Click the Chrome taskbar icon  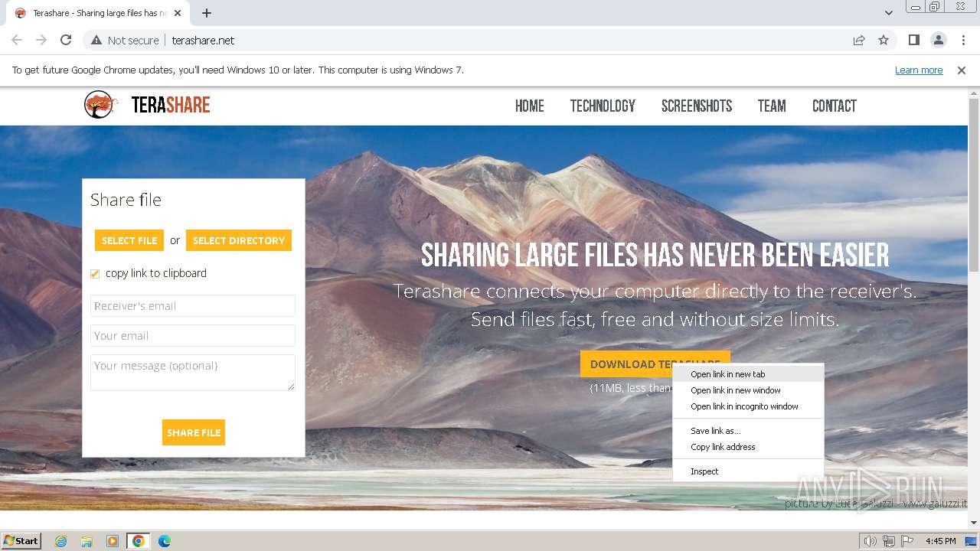[138, 541]
